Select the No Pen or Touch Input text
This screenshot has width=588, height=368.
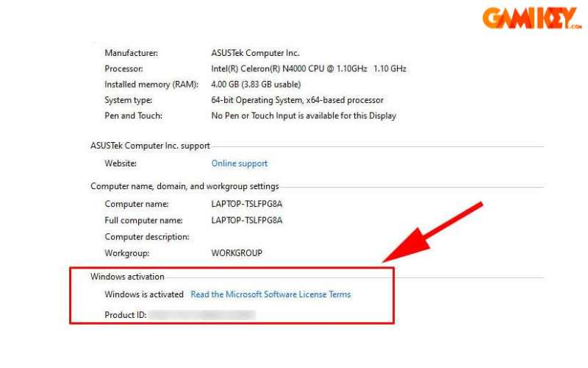304,116
